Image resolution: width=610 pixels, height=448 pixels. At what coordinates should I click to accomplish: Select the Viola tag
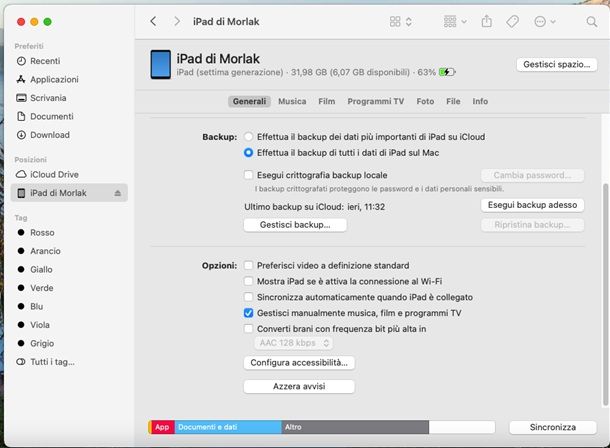69,325
